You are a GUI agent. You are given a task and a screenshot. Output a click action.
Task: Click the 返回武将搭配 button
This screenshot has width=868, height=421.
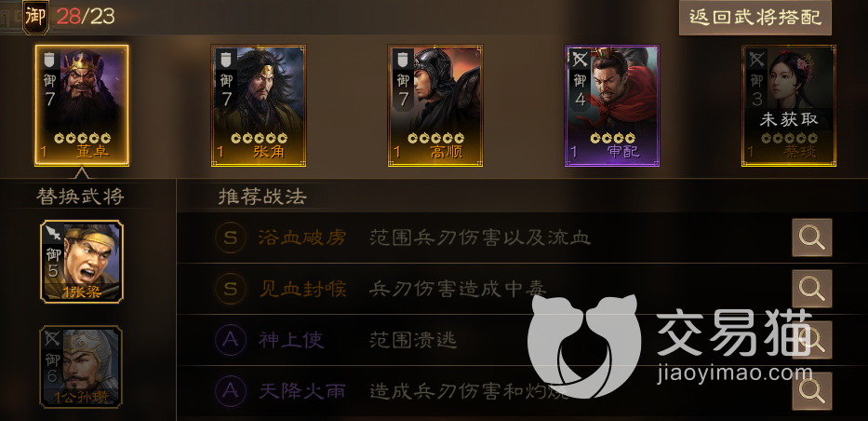(x=755, y=17)
